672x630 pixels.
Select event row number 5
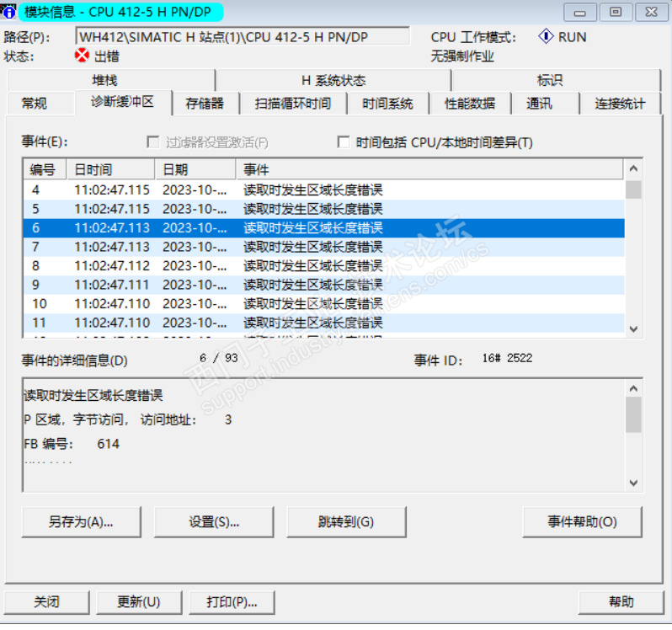(324, 209)
